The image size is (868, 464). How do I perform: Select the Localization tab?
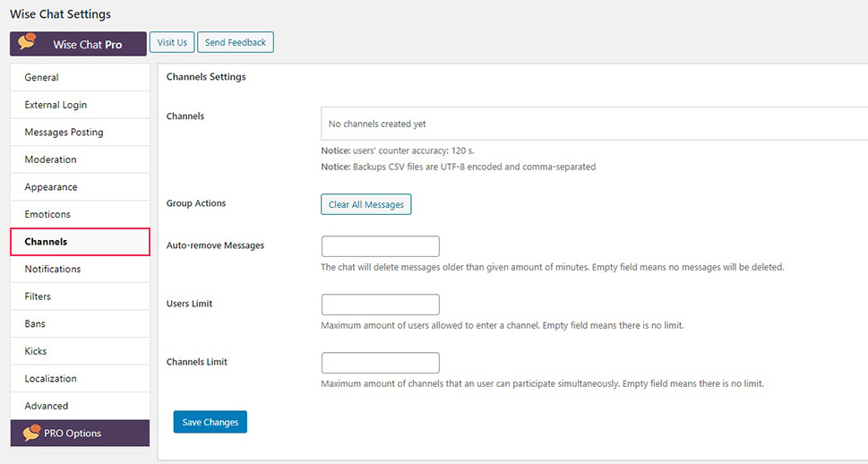point(80,379)
